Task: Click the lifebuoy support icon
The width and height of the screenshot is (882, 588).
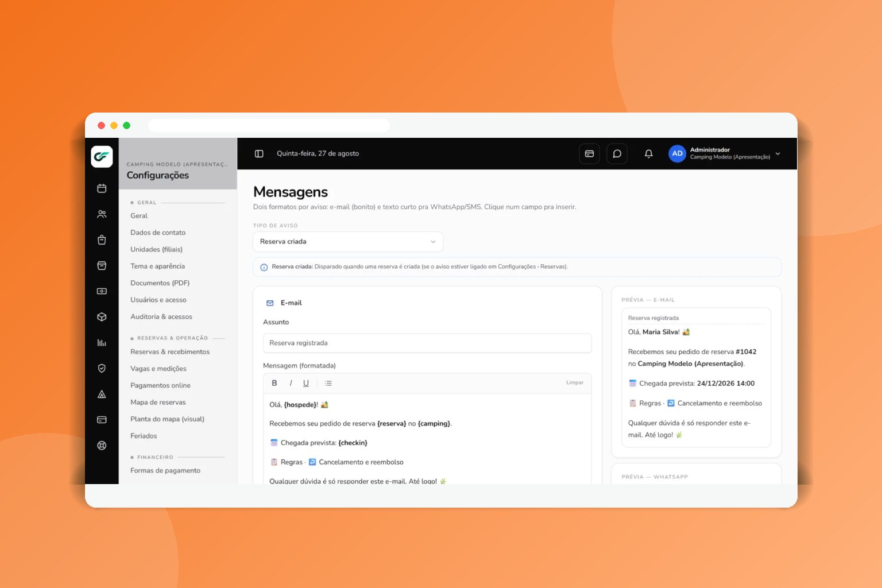Action: point(102,446)
